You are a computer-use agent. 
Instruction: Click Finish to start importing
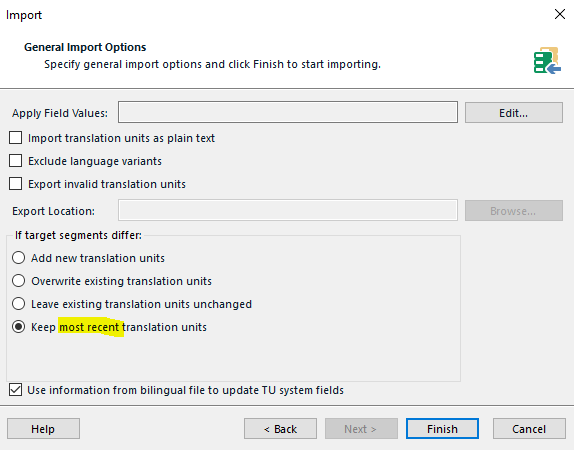(442, 428)
